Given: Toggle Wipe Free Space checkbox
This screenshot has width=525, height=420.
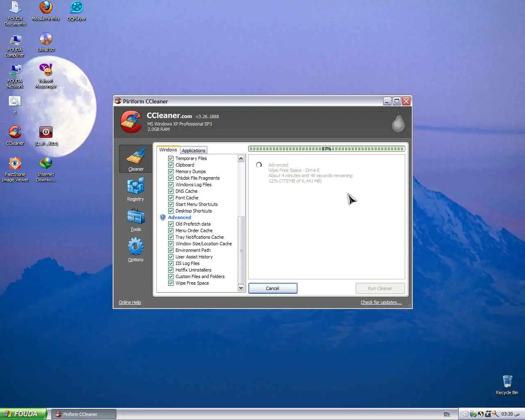Looking at the screenshot, I should coord(171,283).
